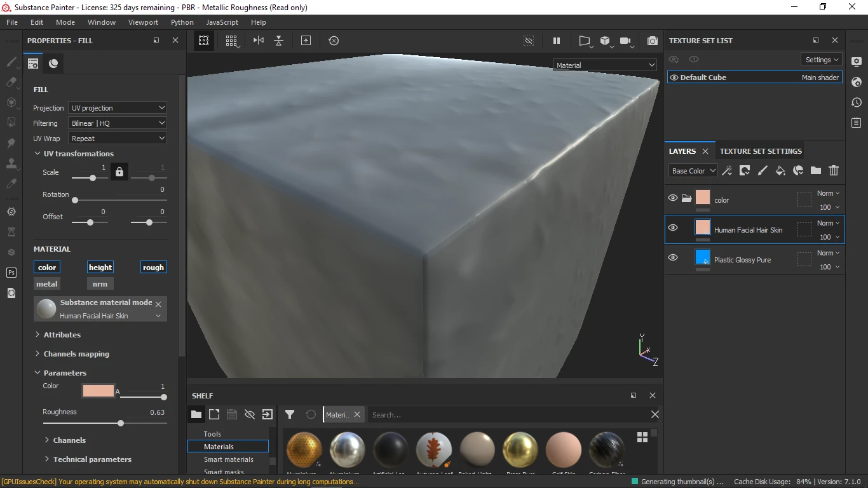The width and height of the screenshot is (868, 488).
Task: Click the reset view history icon
Action: pyautogui.click(x=334, y=41)
